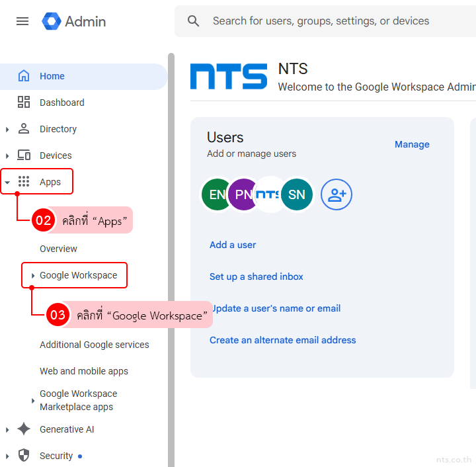Open Generative AI menu item
Screen dimensions: 476x467
[x=67, y=429]
